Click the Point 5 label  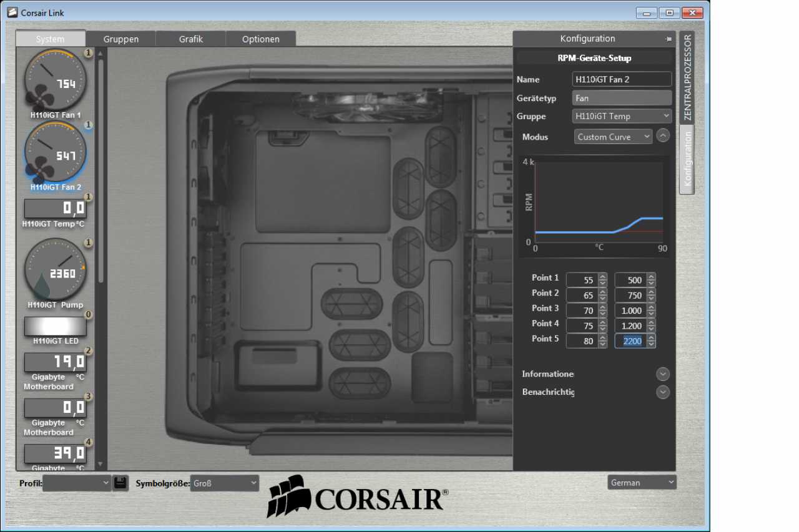(x=546, y=339)
